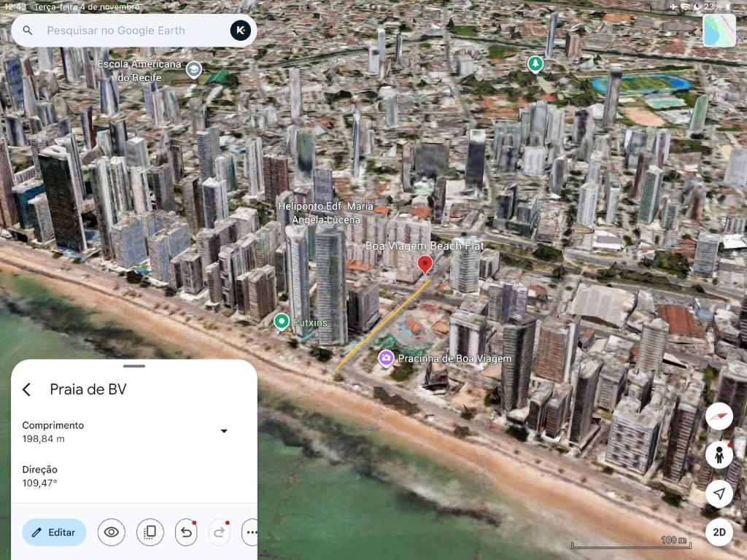The width and height of the screenshot is (747, 560).
Task: Collapse the Praia de BV panel with back chevron
Action: click(x=27, y=389)
